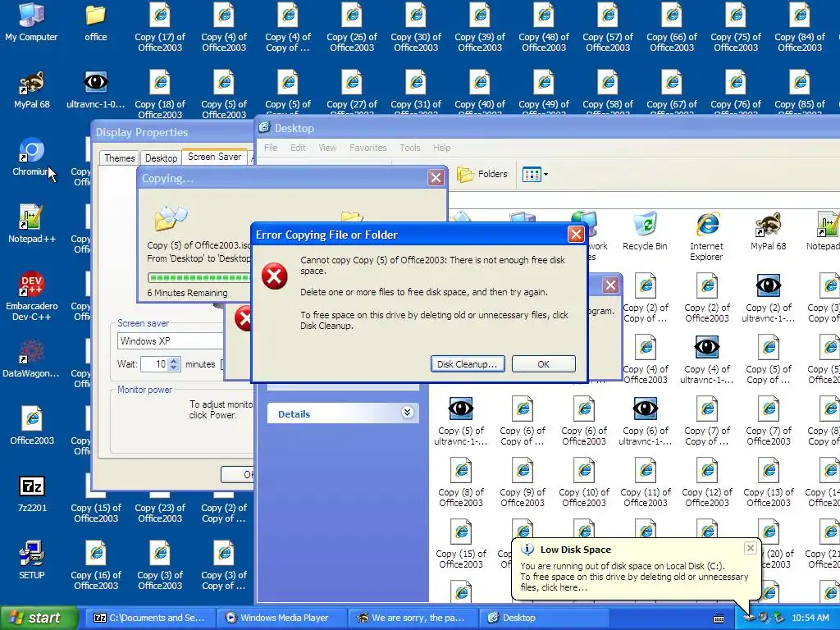The image size is (840, 630).
Task: Close the Copying progress dialog
Action: point(436,178)
